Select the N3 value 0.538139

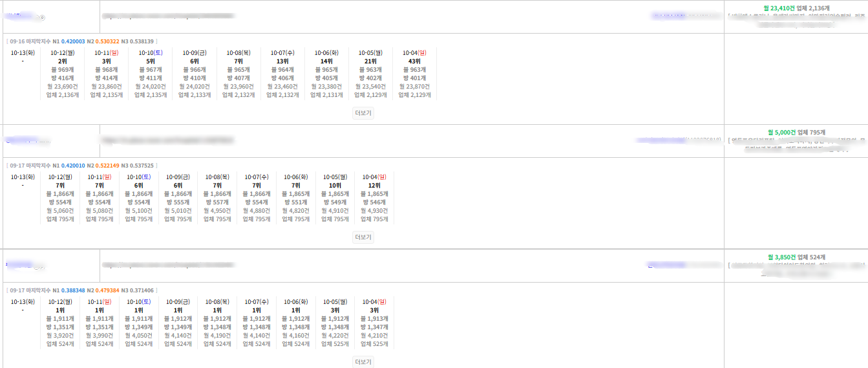142,41
